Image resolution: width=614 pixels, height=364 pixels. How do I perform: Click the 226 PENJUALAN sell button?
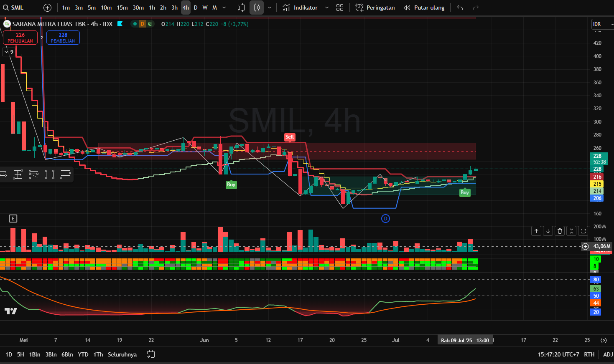[20, 38]
